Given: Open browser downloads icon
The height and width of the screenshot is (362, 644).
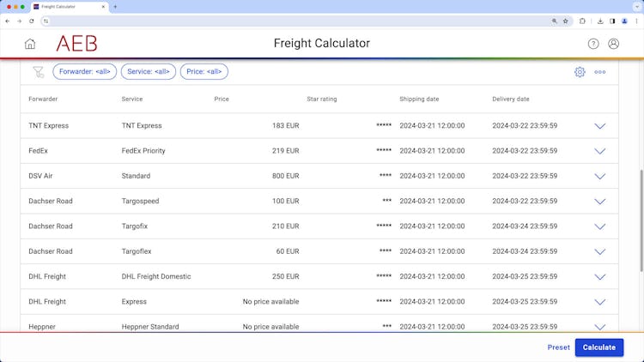Looking at the screenshot, I should [x=600, y=21].
